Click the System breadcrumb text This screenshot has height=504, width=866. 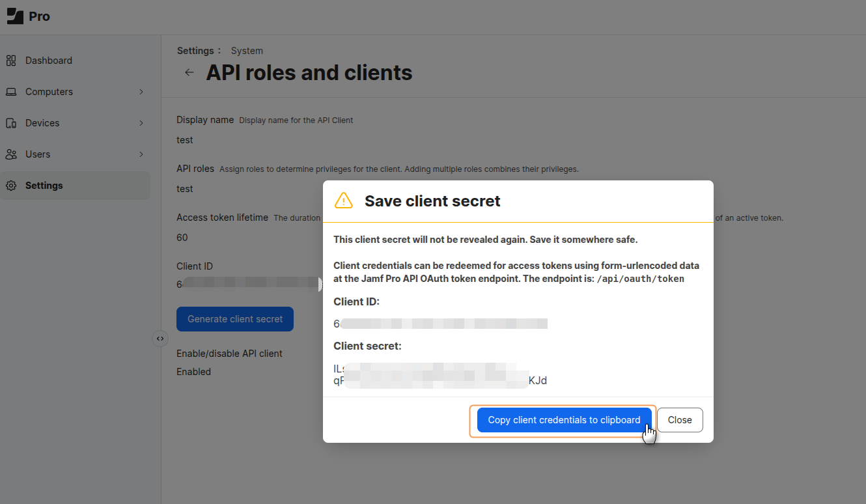click(247, 51)
